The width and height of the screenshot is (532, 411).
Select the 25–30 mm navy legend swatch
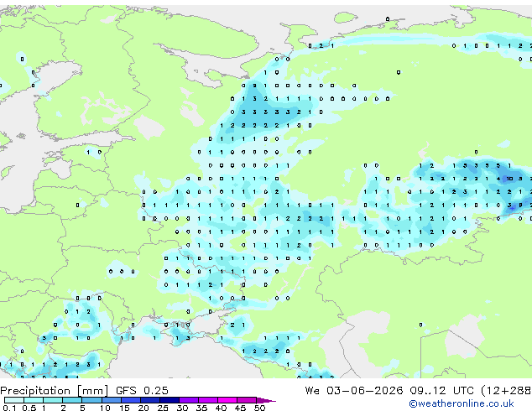pyautogui.click(x=169, y=400)
